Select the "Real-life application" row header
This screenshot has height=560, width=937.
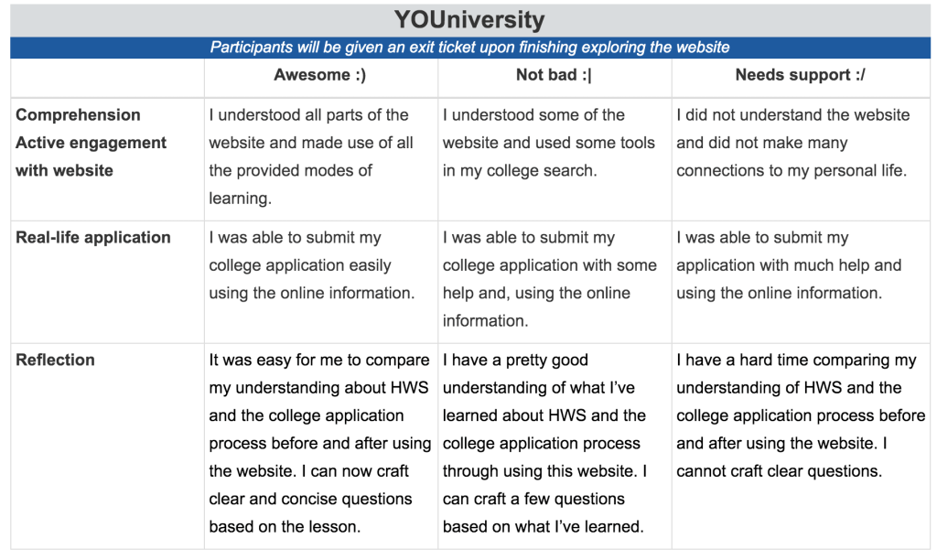coord(93,237)
